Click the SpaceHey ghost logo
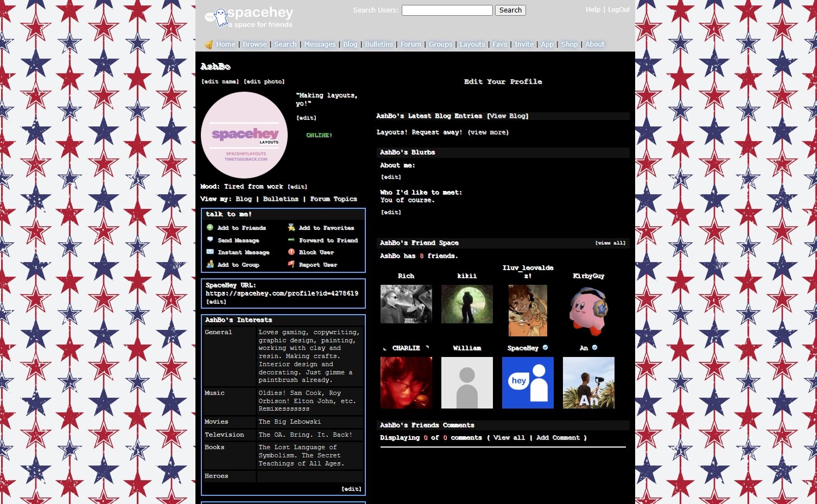Viewport: 817px width, 504px height. pos(218,17)
